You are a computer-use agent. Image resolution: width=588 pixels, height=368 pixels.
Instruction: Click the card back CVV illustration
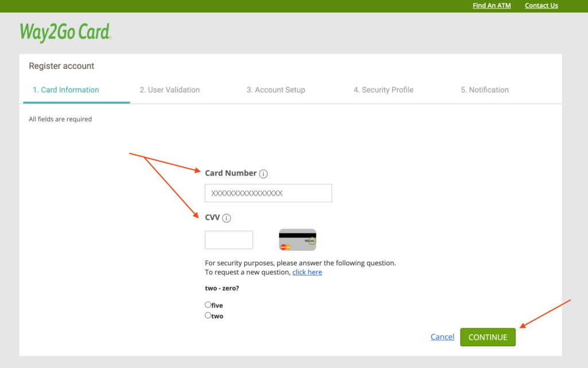(297, 240)
